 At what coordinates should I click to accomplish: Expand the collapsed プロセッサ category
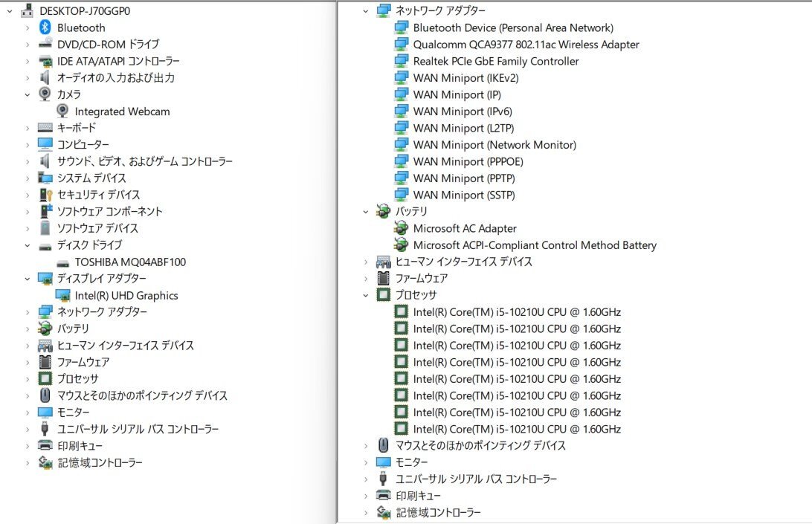28,379
